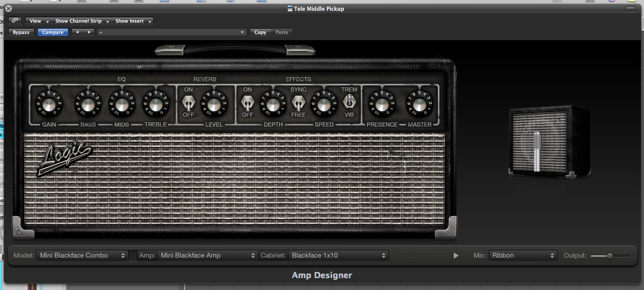Toggle the Bypass button
The width and height of the screenshot is (644, 290).
click(x=21, y=32)
